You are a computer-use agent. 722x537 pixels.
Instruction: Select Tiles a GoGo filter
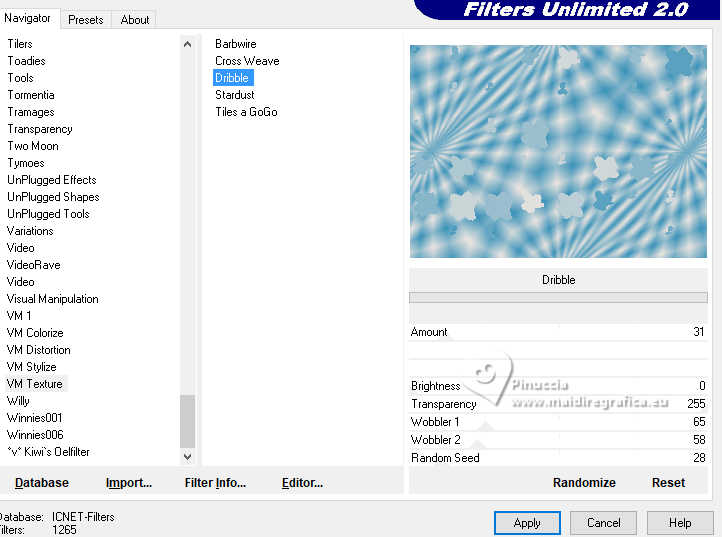point(246,112)
